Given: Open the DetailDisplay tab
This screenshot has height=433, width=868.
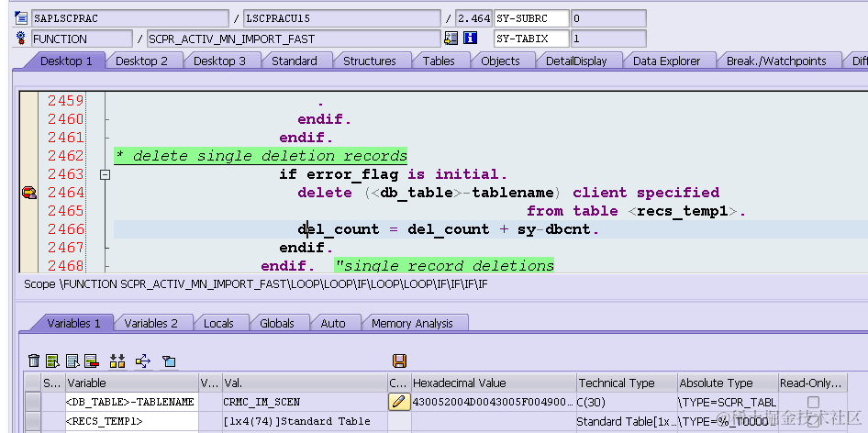Looking at the screenshot, I should pos(576,61).
